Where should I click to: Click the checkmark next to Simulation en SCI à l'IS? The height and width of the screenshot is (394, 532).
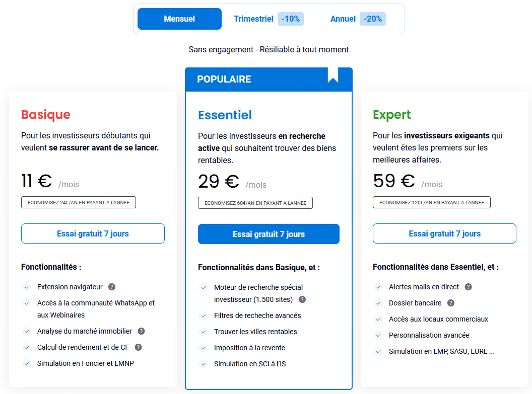[204, 364]
